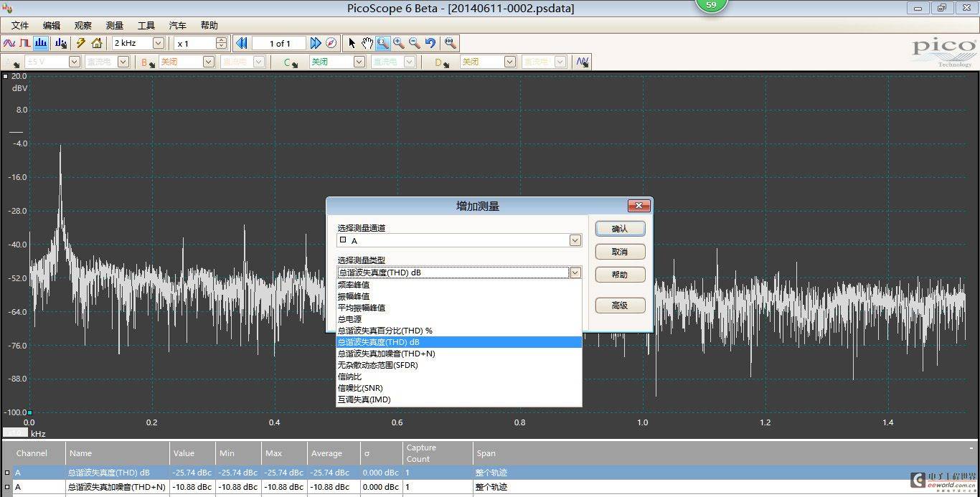Select the THD dB measurement table row

(490, 473)
